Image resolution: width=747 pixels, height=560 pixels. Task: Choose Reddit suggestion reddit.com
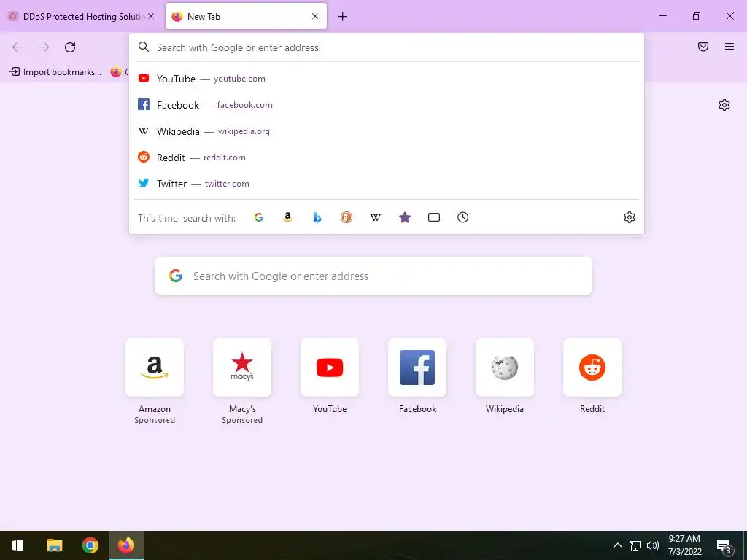click(387, 157)
